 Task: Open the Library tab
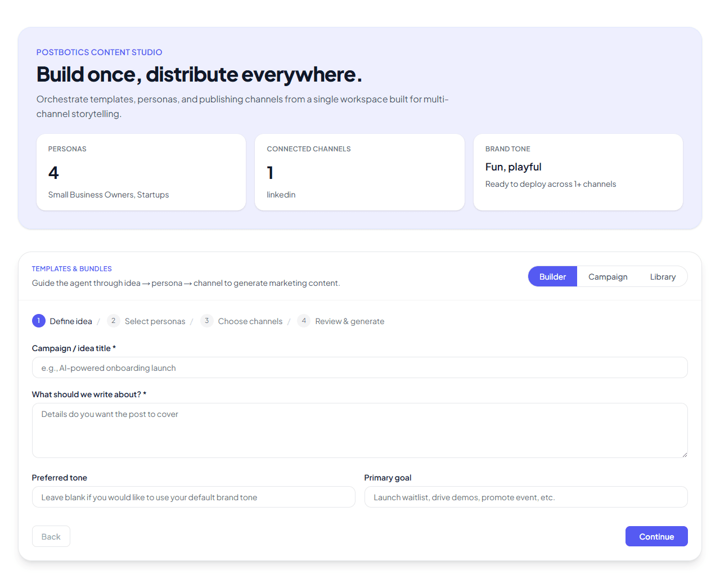(x=663, y=276)
